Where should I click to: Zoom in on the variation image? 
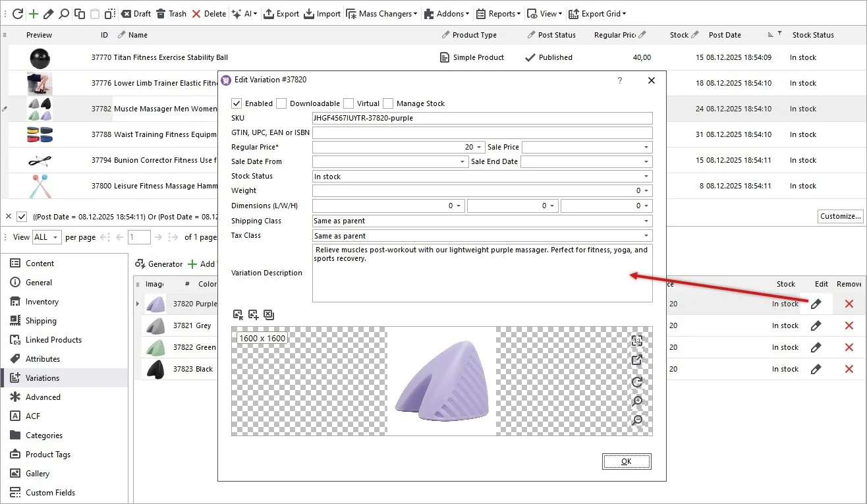coord(636,401)
